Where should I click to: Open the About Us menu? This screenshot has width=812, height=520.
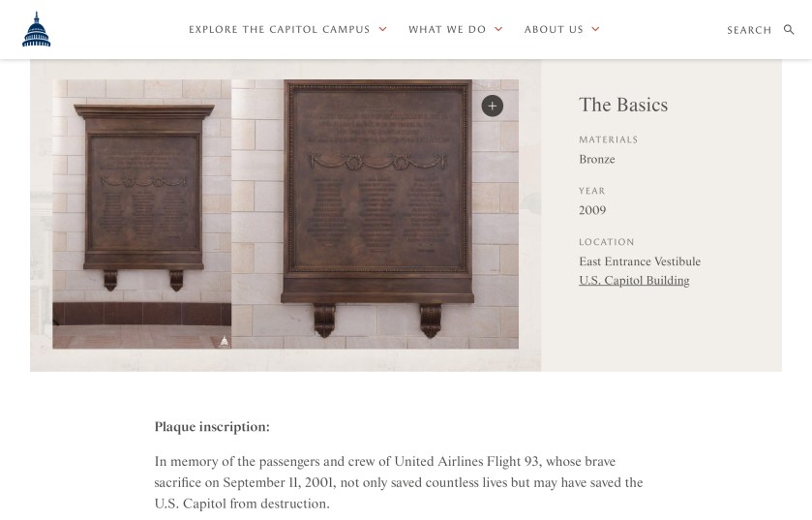point(554,30)
